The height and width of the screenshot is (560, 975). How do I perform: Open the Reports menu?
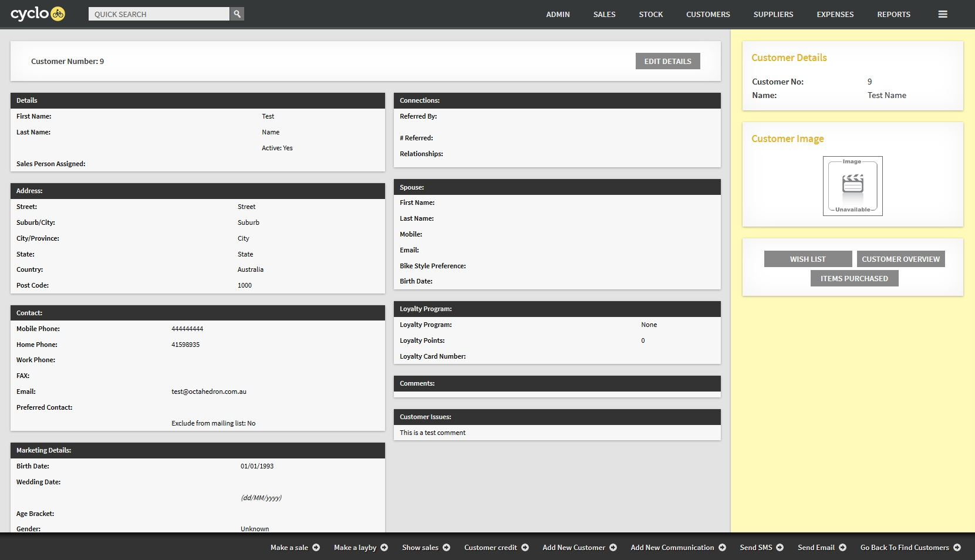point(893,14)
